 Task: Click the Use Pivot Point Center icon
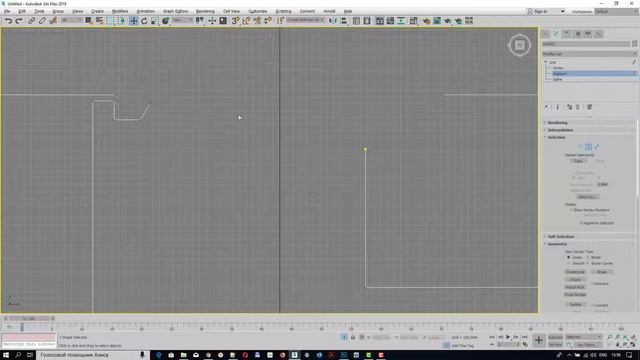[200, 20]
